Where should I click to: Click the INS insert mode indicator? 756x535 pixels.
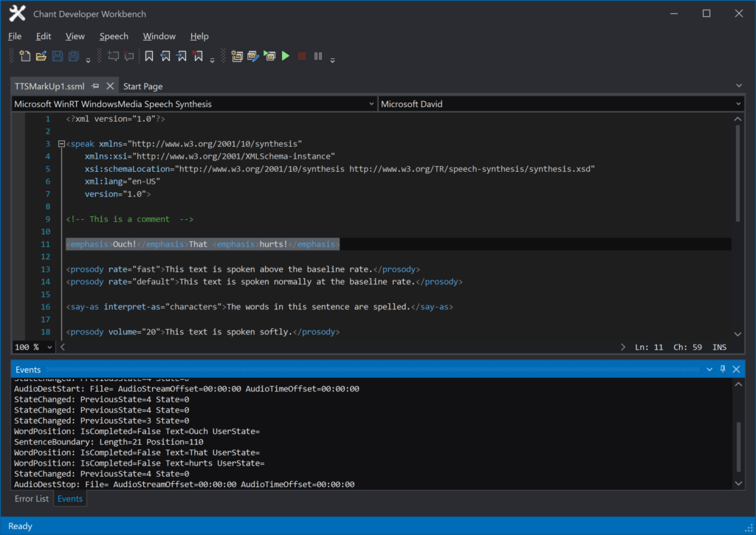(x=719, y=347)
